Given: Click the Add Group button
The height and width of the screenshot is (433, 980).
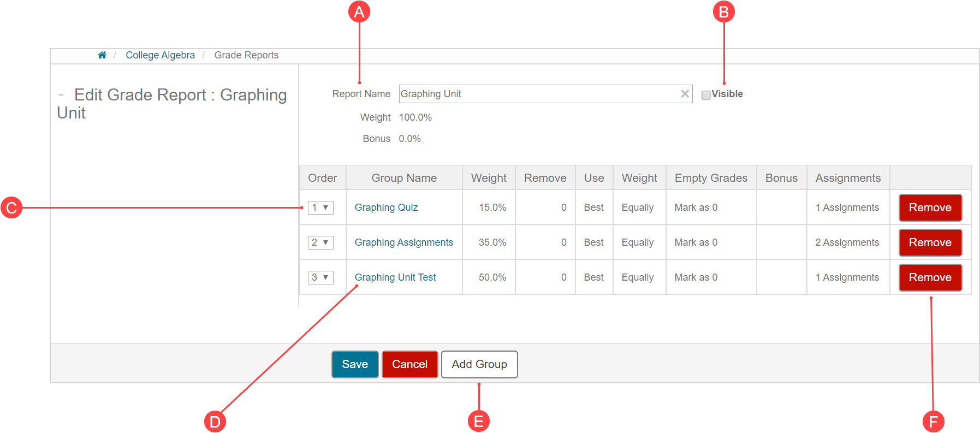Looking at the screenshot, I should (479, 364).
